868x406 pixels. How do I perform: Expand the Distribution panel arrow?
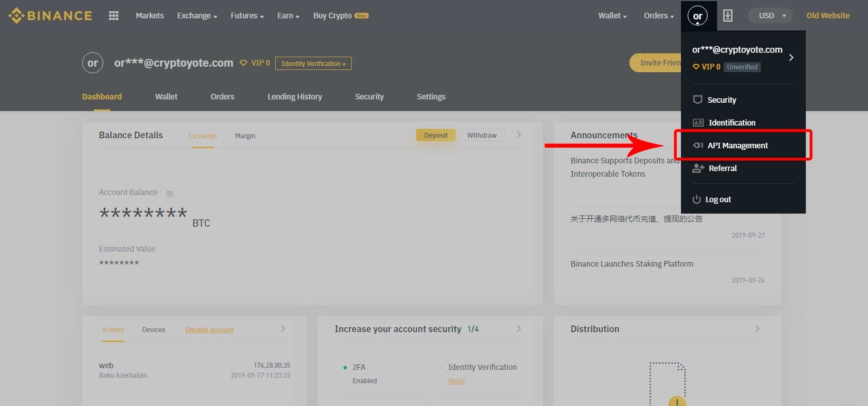tap(758, 329)
